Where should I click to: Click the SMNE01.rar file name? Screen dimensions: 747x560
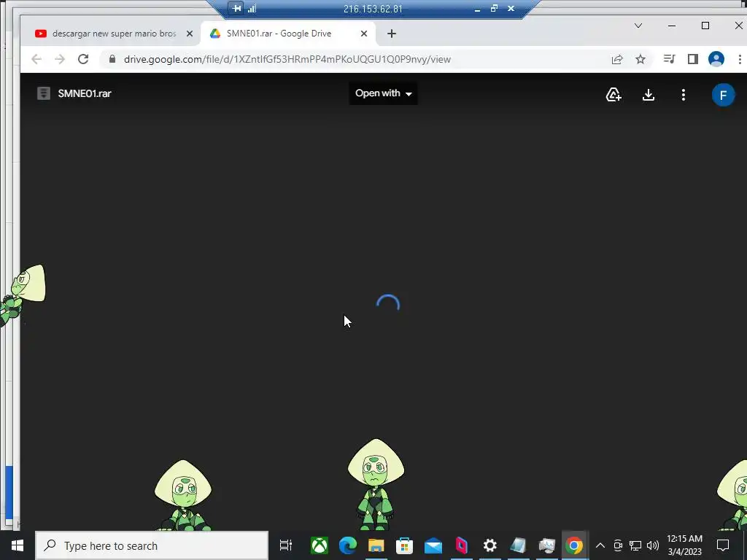pos(85,93)
